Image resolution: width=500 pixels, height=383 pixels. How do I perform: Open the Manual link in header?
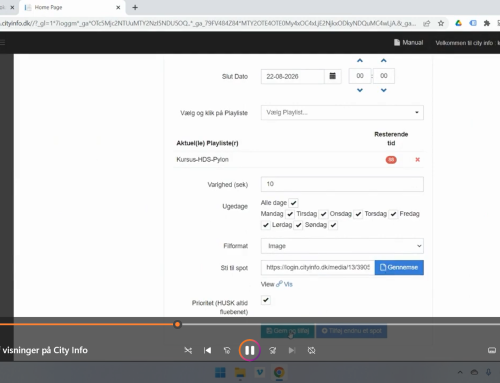(x=408, y=43)
